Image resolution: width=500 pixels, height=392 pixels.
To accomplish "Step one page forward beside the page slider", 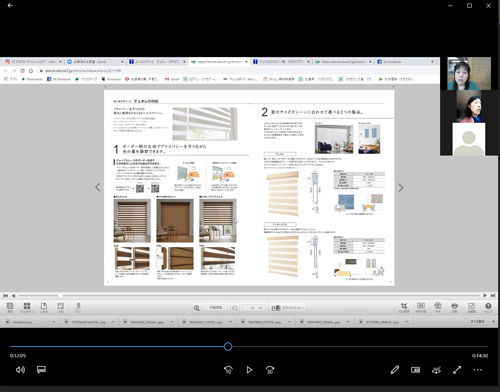I will 485,296.
